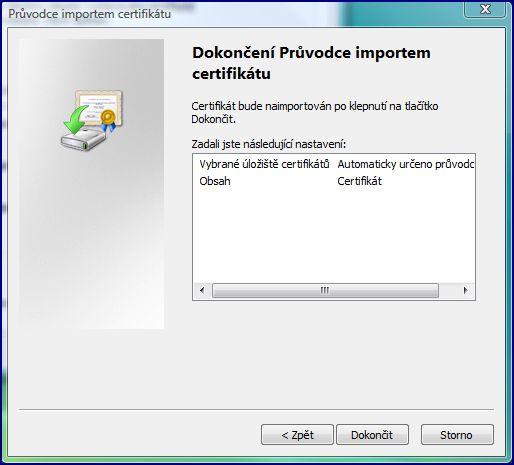Click the left scroll arrow in settings list
Viewport: 514px width, 465px height.
[x=202, y=290]
